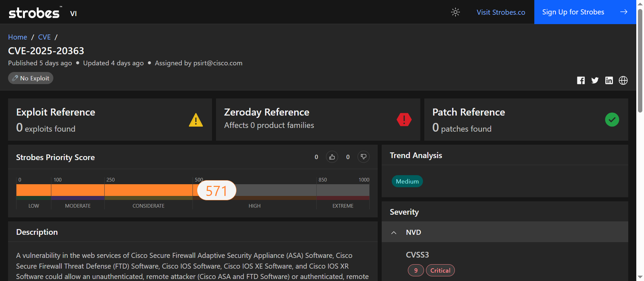
Task: Click the No Exploit tag
Action: tap(31, 78)
